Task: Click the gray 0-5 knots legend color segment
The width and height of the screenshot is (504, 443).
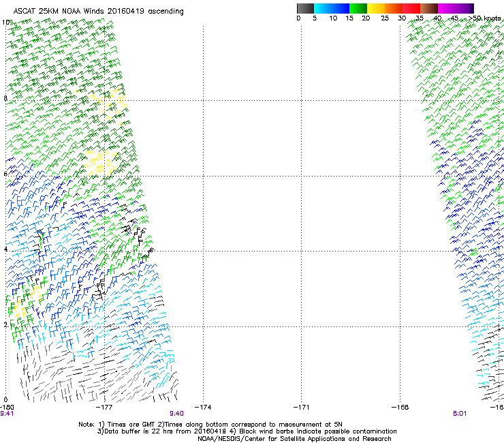Action: [x=305, y=8]
